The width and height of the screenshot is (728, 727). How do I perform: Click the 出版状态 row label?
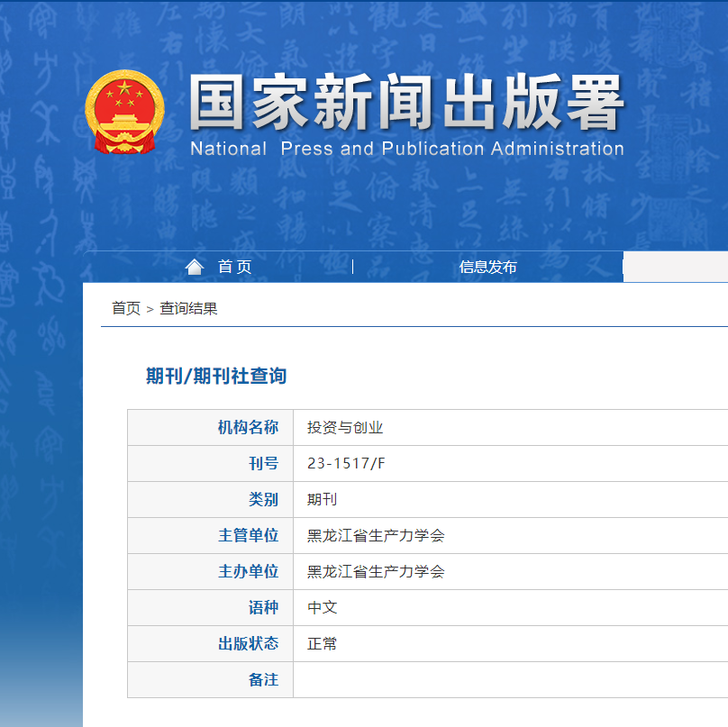[248, 644]
